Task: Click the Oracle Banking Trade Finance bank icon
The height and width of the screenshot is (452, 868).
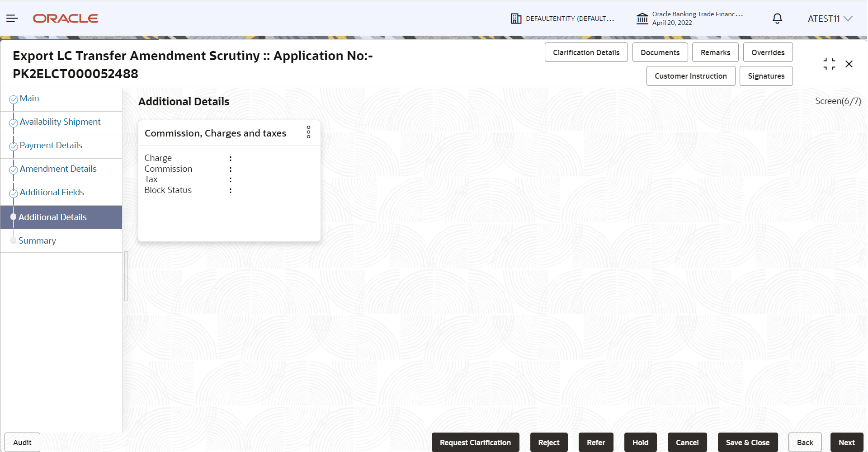Action: [642, 18]
